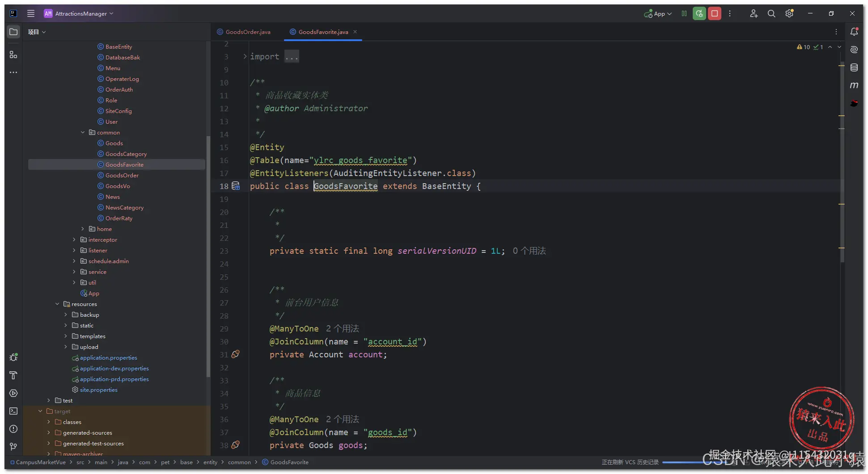Viewport: 868px width, 474px height.
Task: Click 'entity' in the breadcrumb path
Action: click(210, 462)
